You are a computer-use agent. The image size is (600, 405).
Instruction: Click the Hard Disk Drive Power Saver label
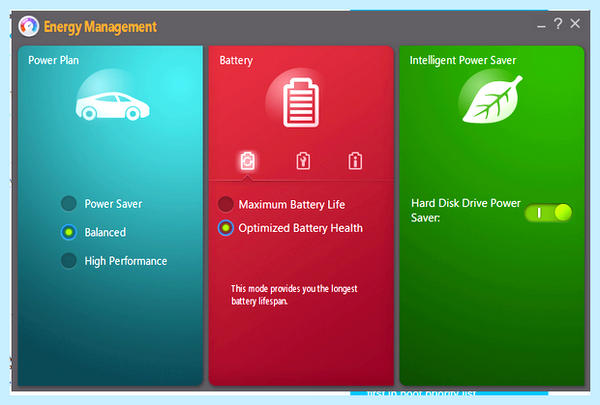tap(466, 210)
